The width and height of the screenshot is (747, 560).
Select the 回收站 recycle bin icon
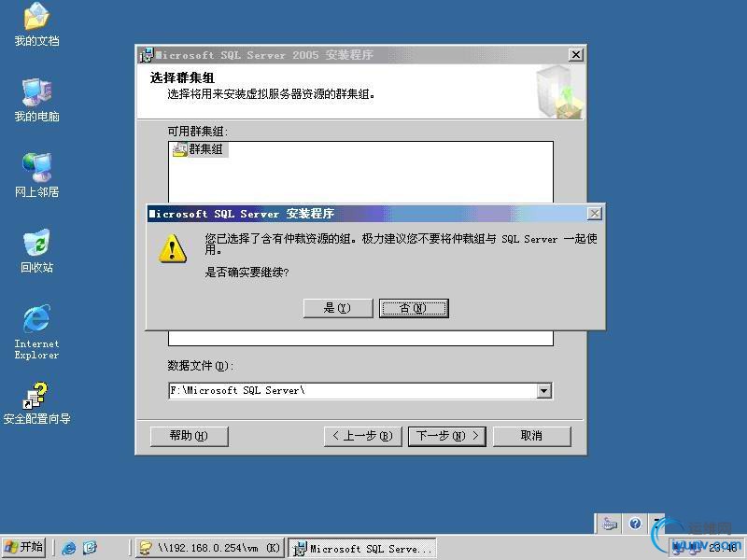pyautogui.click(x=36, y=251)
